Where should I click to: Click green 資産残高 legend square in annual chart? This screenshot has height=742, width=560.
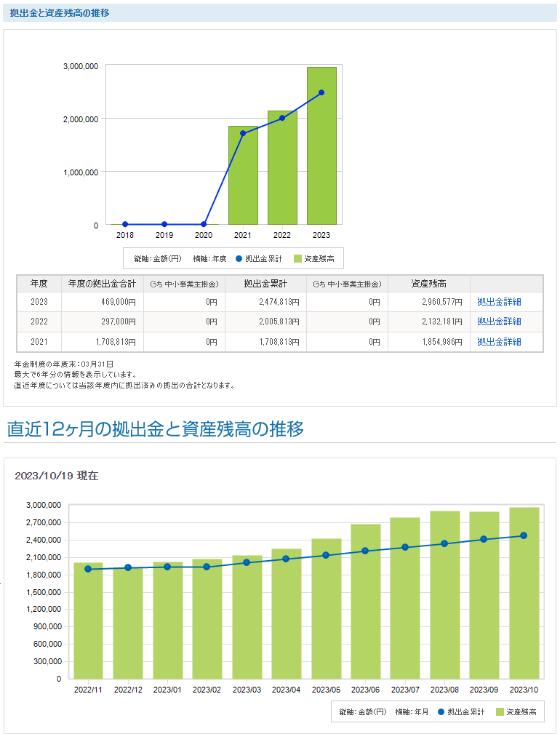297,258
